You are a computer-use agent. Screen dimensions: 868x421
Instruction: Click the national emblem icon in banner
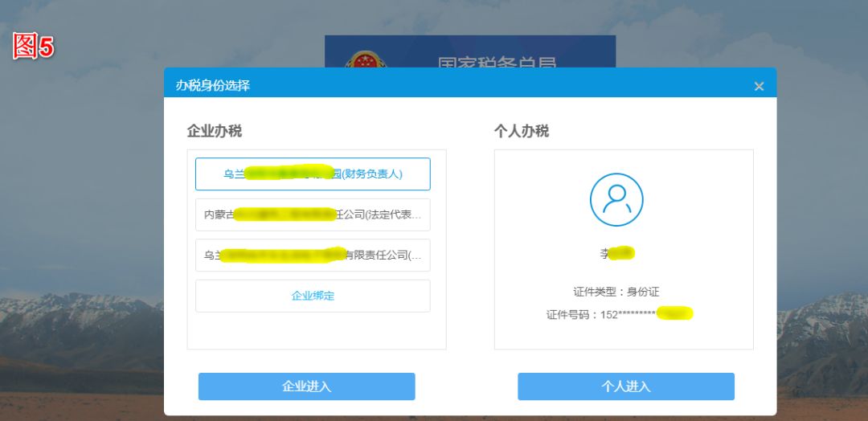pos(364,59)
